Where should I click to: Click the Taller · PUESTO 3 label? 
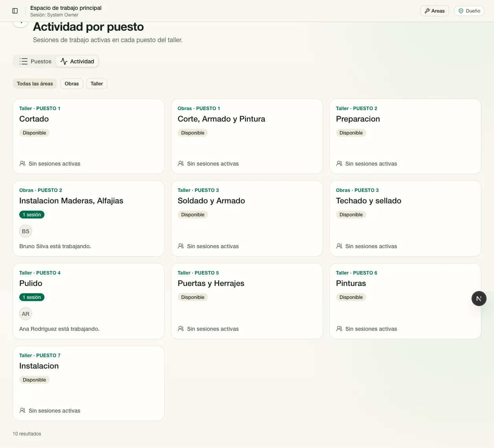[x=198, y=190]
